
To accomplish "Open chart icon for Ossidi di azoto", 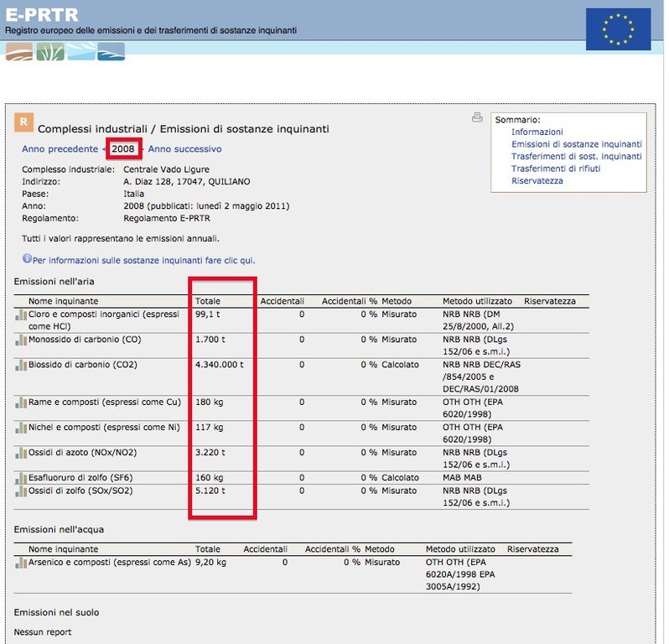I will (20, 453).
